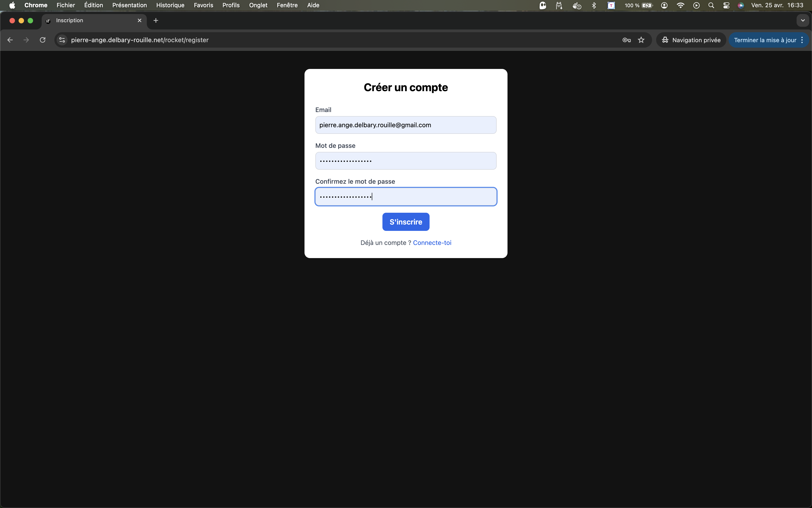Click the Now Playing play icon
This screenshot has height=508, width=812.
pos(697,5)
